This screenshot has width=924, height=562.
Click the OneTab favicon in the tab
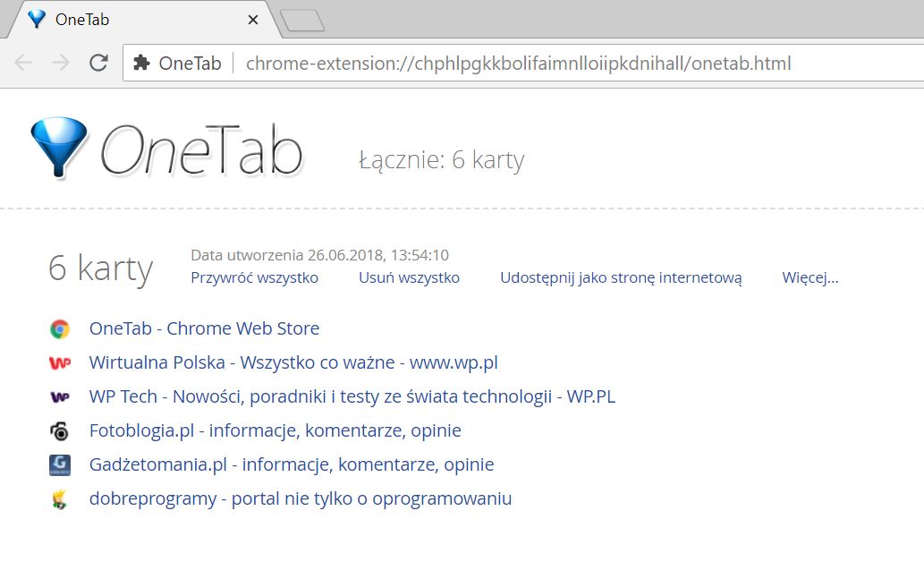[37, 20]
